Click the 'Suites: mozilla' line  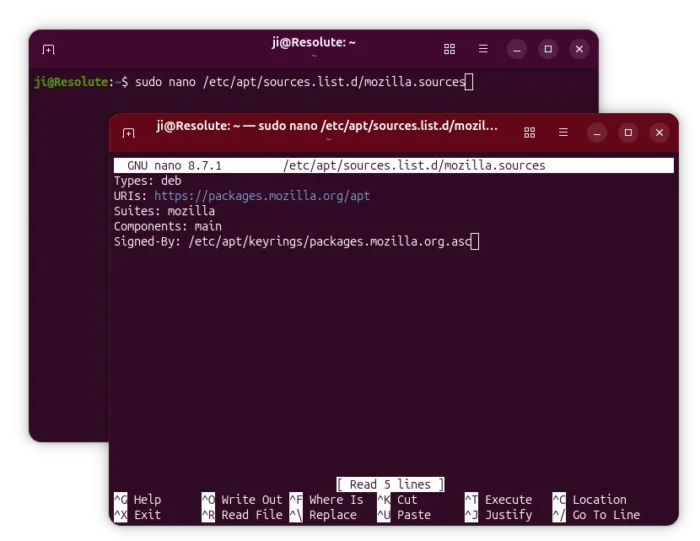[x=164, y=211]
